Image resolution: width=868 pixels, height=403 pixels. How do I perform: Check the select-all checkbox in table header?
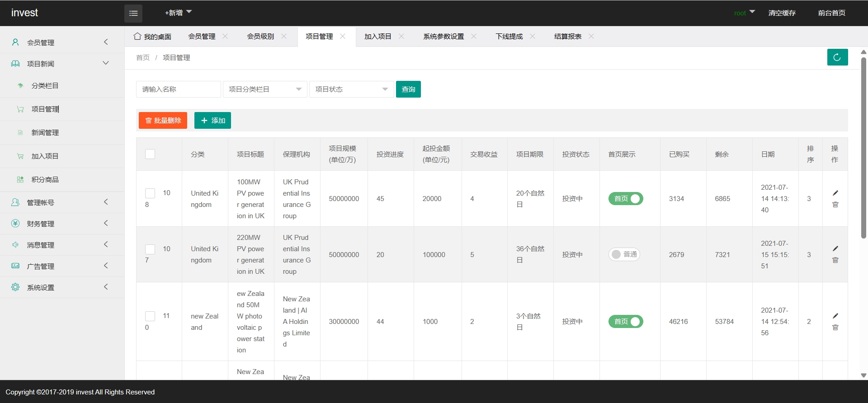pyautogui.click(x=150, y=154)
